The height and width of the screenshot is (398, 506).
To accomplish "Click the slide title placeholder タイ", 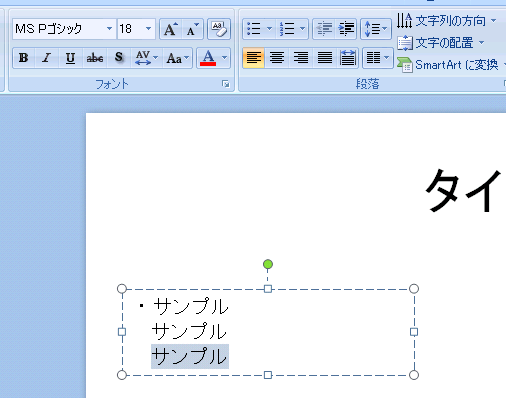I will tap(464, 191).
